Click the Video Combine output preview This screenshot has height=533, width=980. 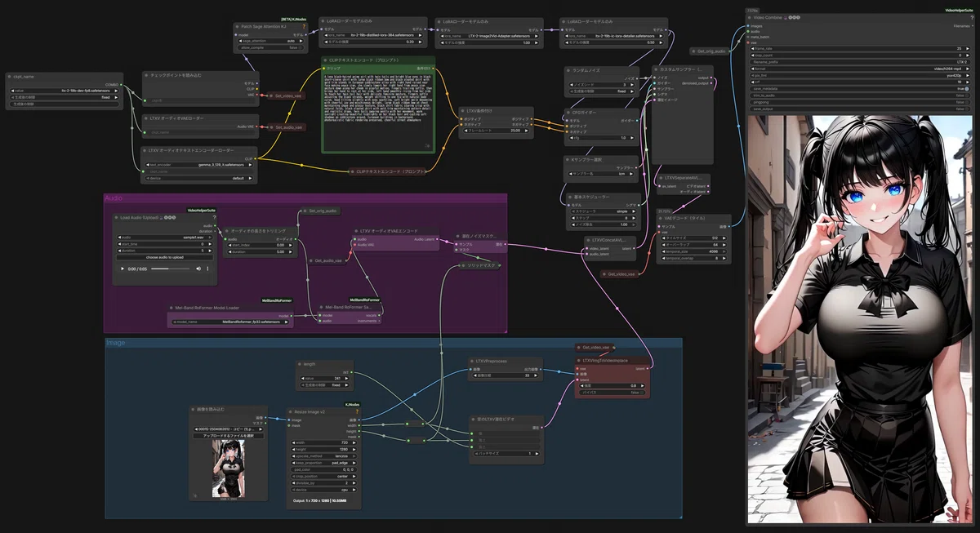point(860,319)
